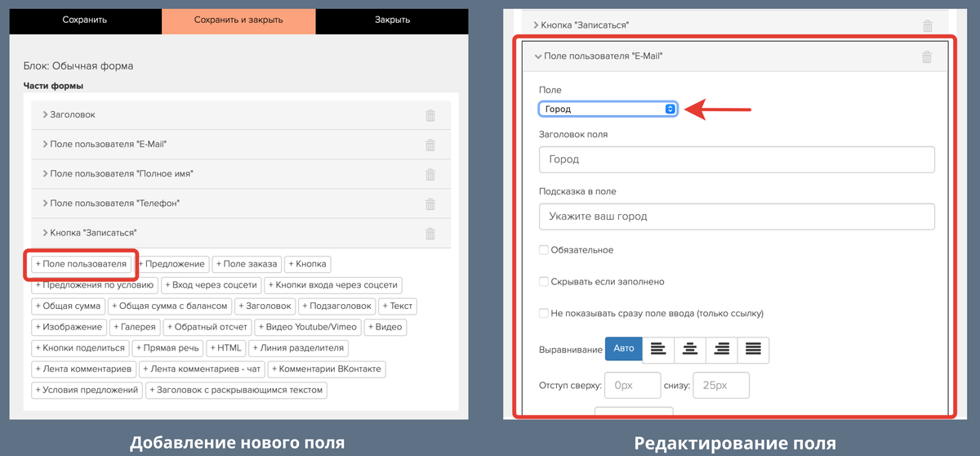Add a plain "+ Видео" element
Viewport: 980px width, 456px height.
click(385, 327)
